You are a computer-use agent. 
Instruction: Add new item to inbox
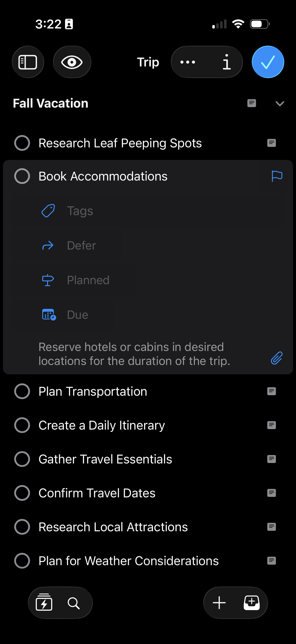(252, 603)
